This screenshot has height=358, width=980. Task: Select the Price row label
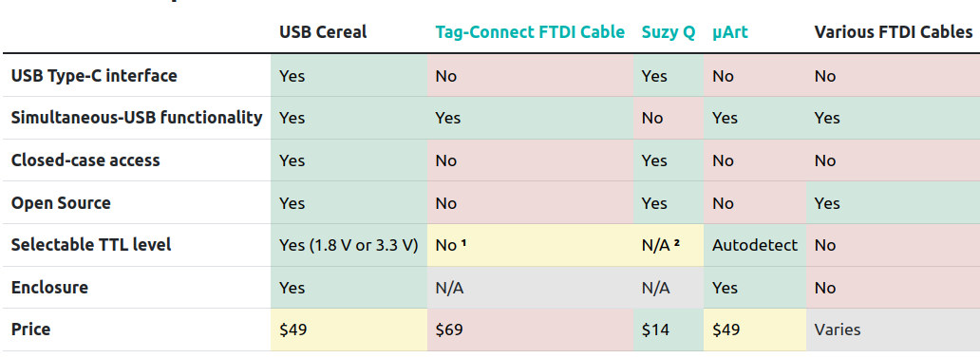[x=31, y=330]
